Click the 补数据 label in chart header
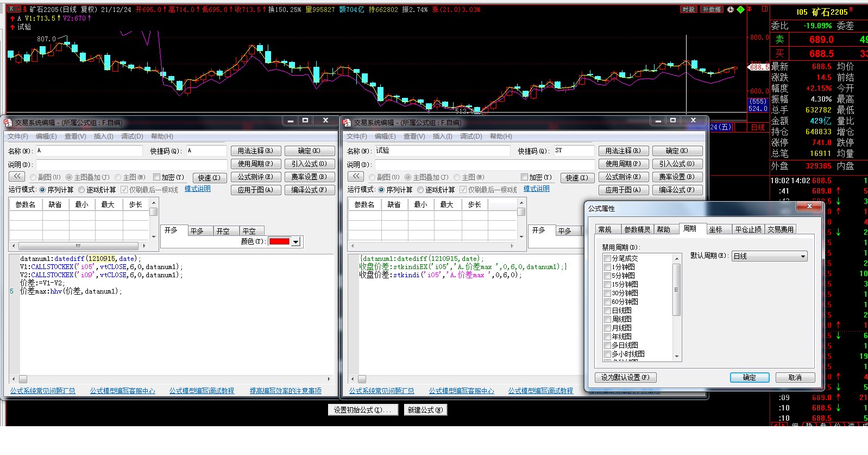Image resolution: width=868 pixels, height=455 pixels. (x=712, y=9)
